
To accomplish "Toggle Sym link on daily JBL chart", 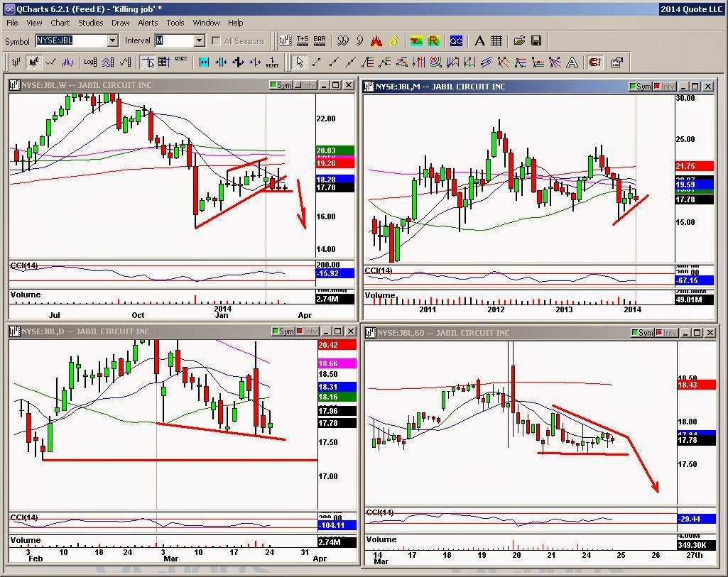I will 283,331.
